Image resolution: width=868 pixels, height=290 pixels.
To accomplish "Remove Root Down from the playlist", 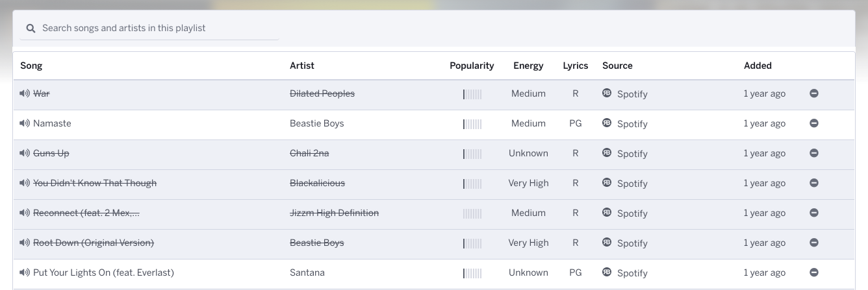I will (x=814, y=243).
